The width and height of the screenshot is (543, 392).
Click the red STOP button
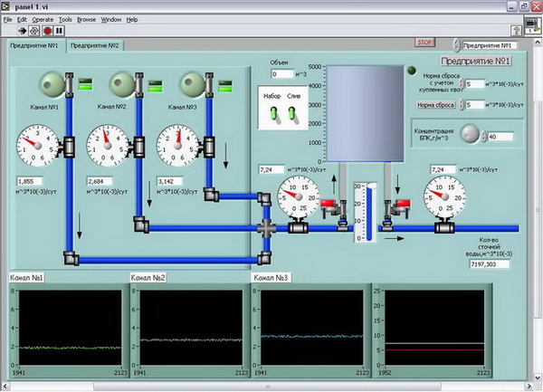click(424, 43)
